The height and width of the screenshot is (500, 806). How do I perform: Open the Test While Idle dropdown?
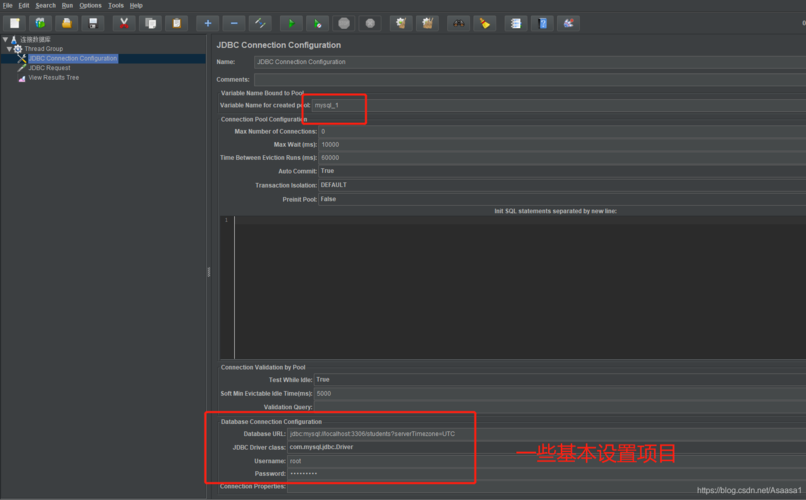[560, 380]
